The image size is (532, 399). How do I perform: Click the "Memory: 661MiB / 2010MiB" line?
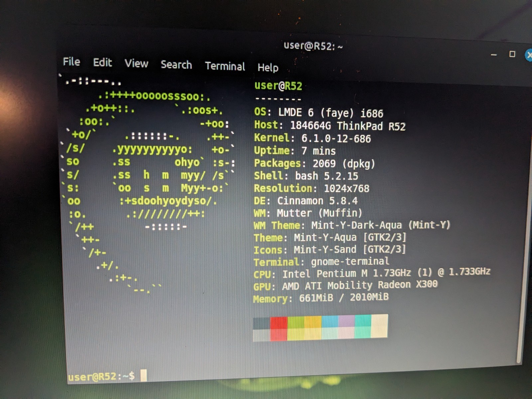321,298
